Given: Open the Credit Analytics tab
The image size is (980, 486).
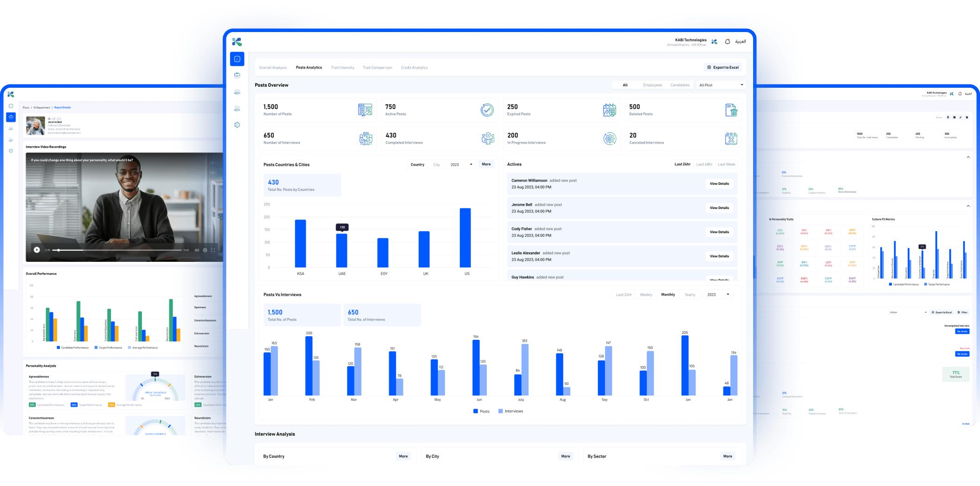Looking at the screenshot, I should (x=414, y=68).
